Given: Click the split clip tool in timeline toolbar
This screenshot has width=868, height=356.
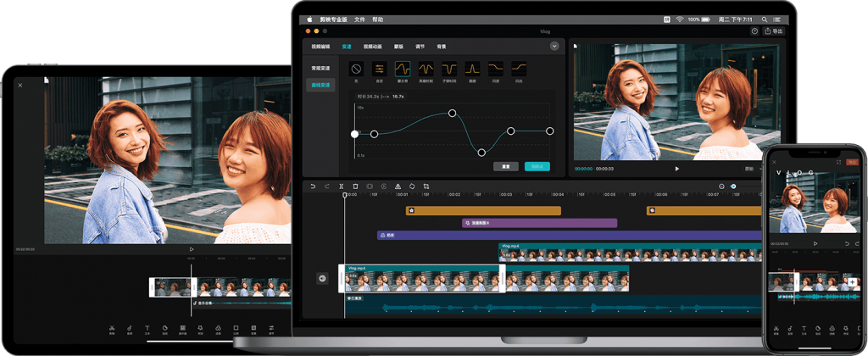Looking at the screenshot, I should point(341,186).
